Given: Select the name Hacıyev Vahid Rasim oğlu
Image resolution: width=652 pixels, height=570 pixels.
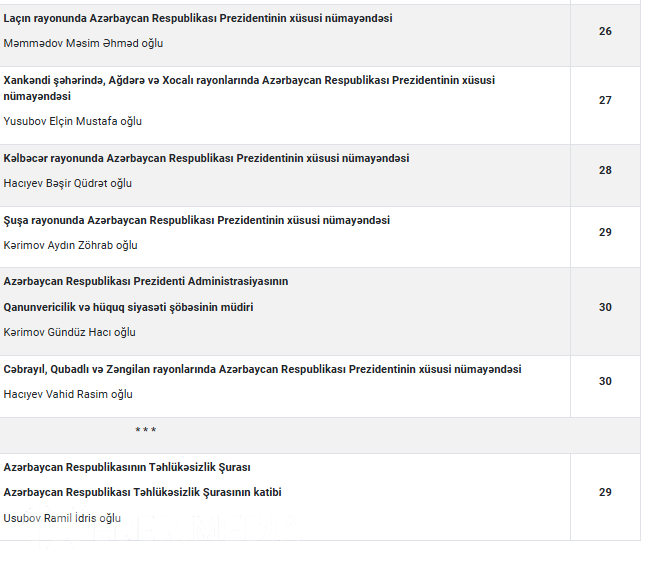Looking at the screenshot, I should pos(68,395).
